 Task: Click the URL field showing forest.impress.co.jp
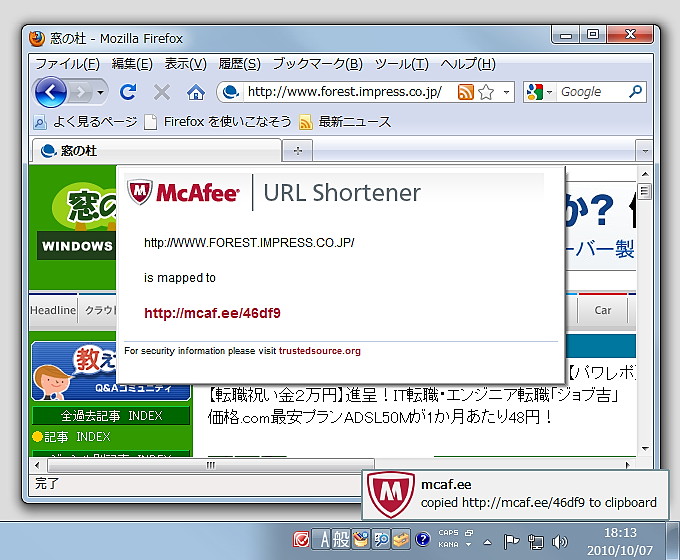[x=345, y=92]
